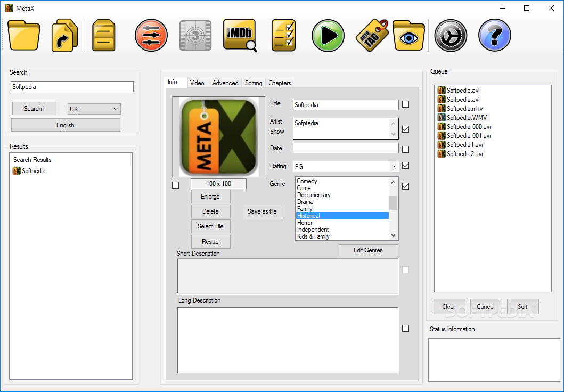This screenshot has width=564, height=392.
Task: Open the red sliders preferences icon
Action: pos(151,36)
